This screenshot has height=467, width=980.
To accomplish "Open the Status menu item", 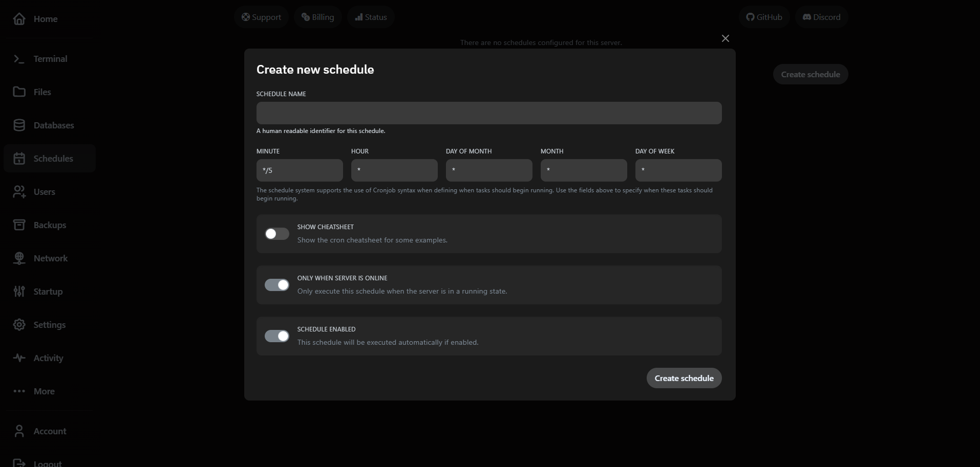I will click(370, 16).
